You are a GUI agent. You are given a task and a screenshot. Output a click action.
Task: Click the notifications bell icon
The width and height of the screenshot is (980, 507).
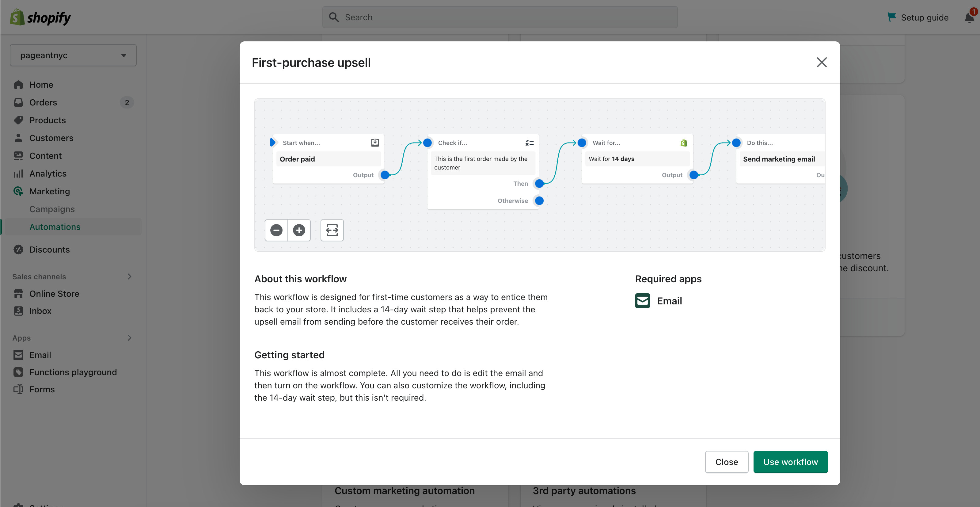tap(969, 17)
